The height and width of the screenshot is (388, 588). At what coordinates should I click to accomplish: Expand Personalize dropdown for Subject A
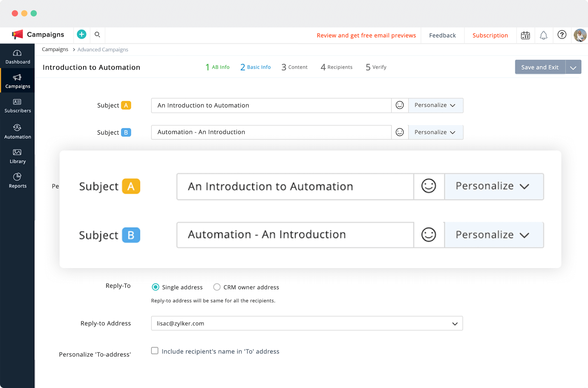(x=436, y=105)
